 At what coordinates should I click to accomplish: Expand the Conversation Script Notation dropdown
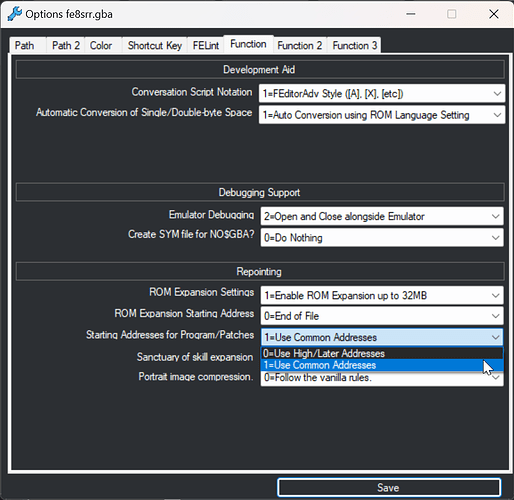point(382,94)
